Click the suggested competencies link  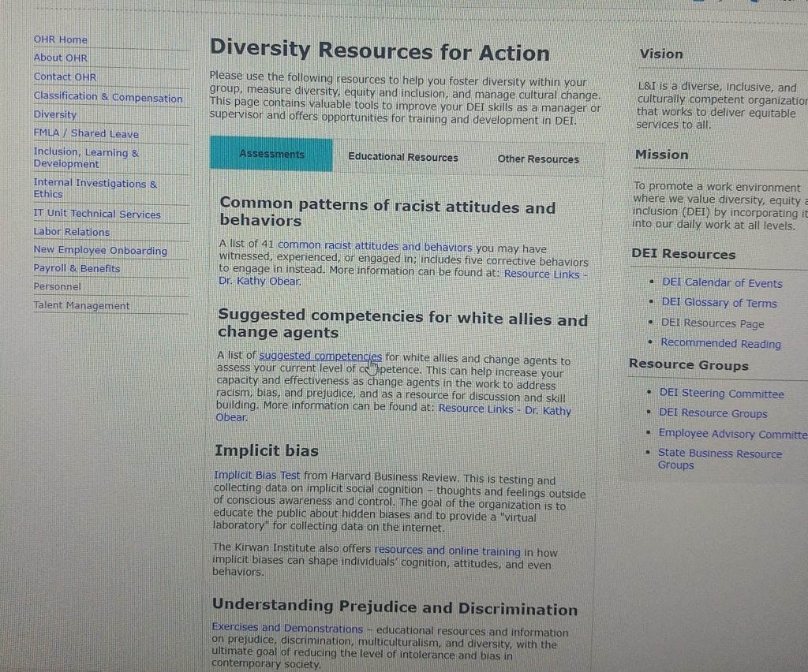click(320, 357)
